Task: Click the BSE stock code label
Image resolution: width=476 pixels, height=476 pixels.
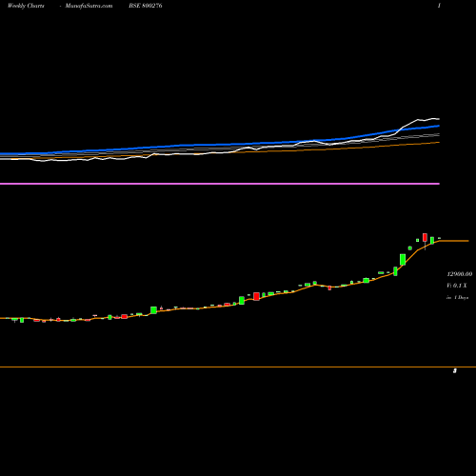Action: click(x=146, y=6)
